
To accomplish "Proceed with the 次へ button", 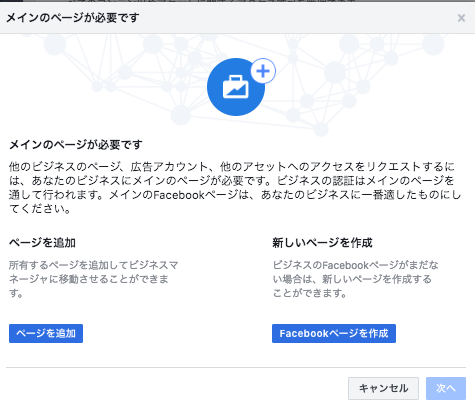I will click(446, 388).
